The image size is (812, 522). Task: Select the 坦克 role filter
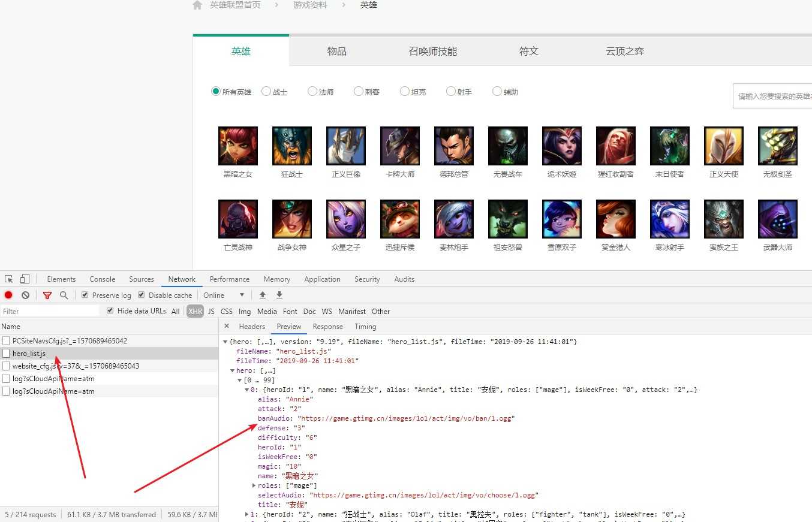click(x=405, y=92)
